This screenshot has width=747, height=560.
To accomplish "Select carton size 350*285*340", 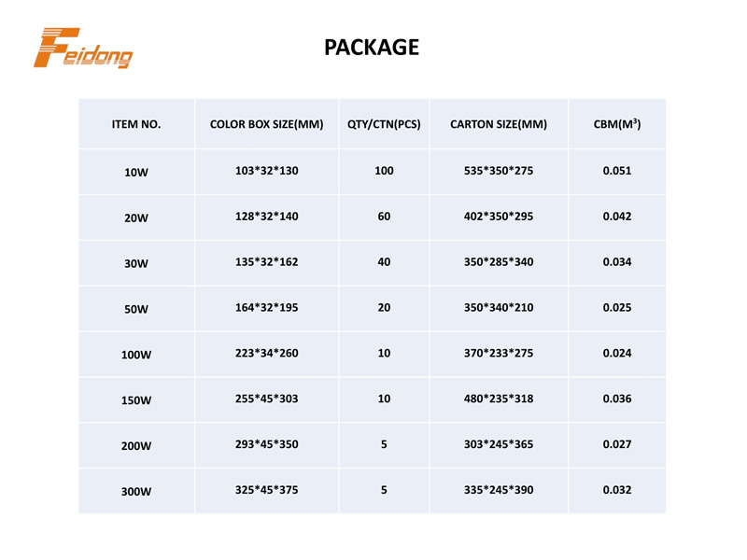I will pyautogui.click(x=499, y=262).
